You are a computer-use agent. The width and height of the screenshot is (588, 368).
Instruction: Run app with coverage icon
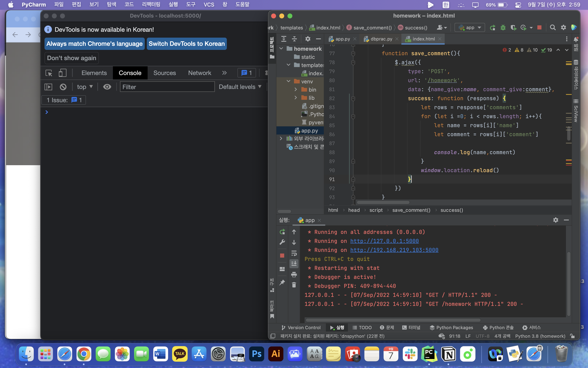[513, 28]
